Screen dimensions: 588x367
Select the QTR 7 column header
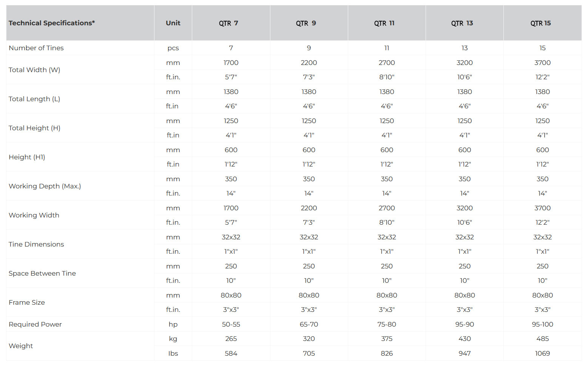click(228, 23)
